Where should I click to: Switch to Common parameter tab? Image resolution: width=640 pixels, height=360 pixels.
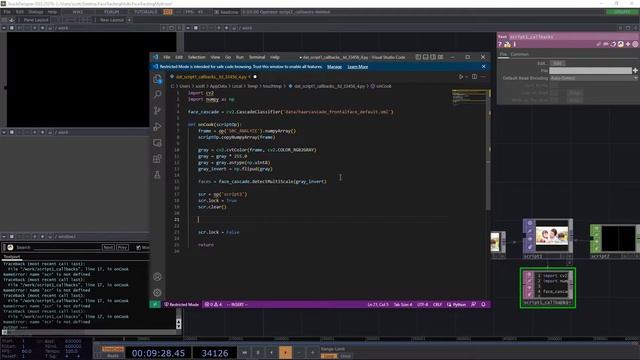point(520,54)
